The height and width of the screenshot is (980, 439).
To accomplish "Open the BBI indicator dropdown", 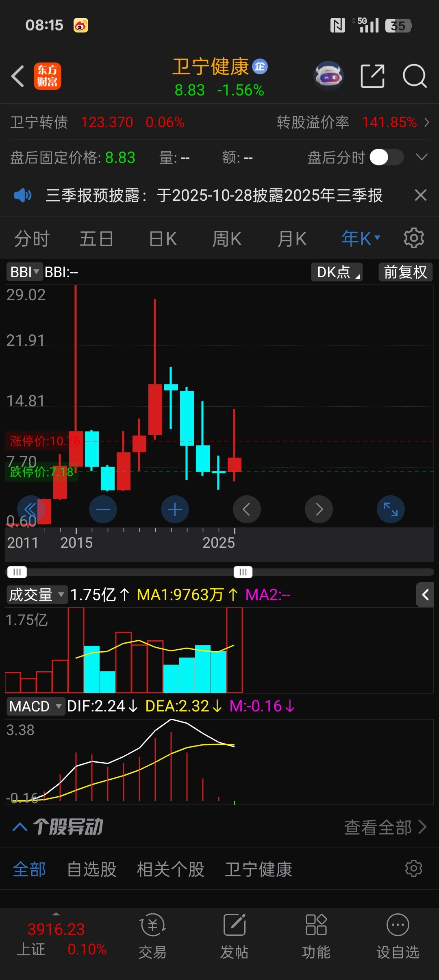I will [x=24, y=272].
